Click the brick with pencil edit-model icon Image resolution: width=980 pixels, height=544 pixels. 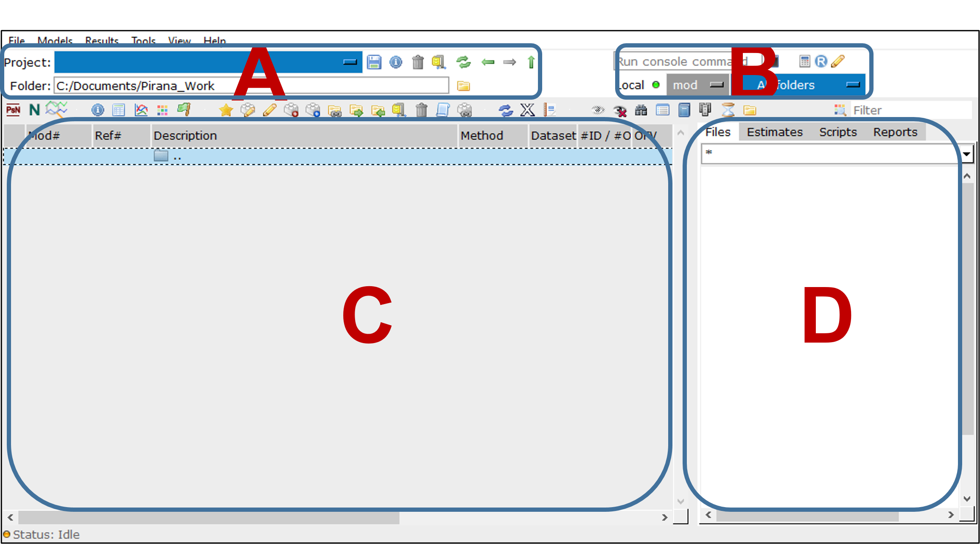pos(248,110)
